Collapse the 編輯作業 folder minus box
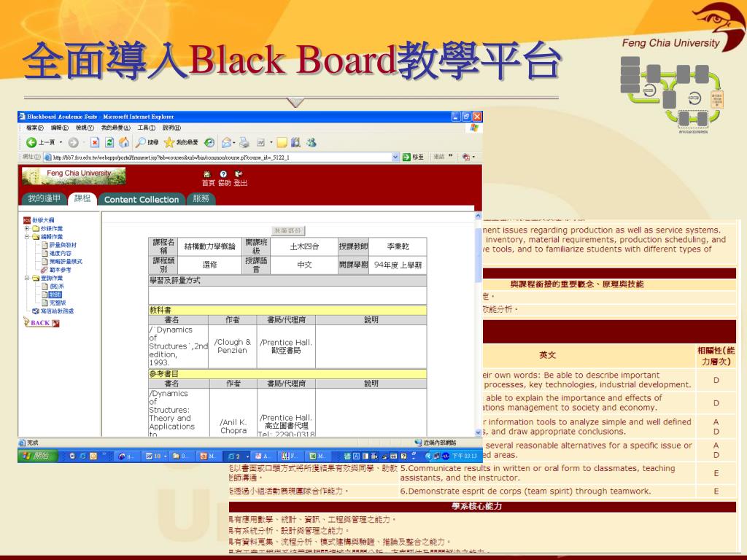747x560 pixels. [27, 237]
